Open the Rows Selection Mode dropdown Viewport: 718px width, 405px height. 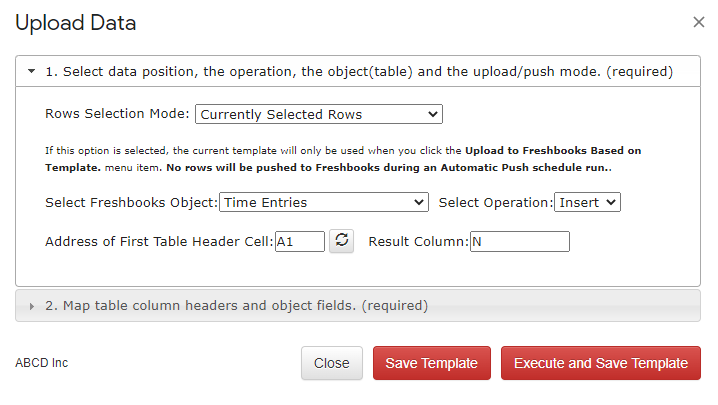pos(319,114)
